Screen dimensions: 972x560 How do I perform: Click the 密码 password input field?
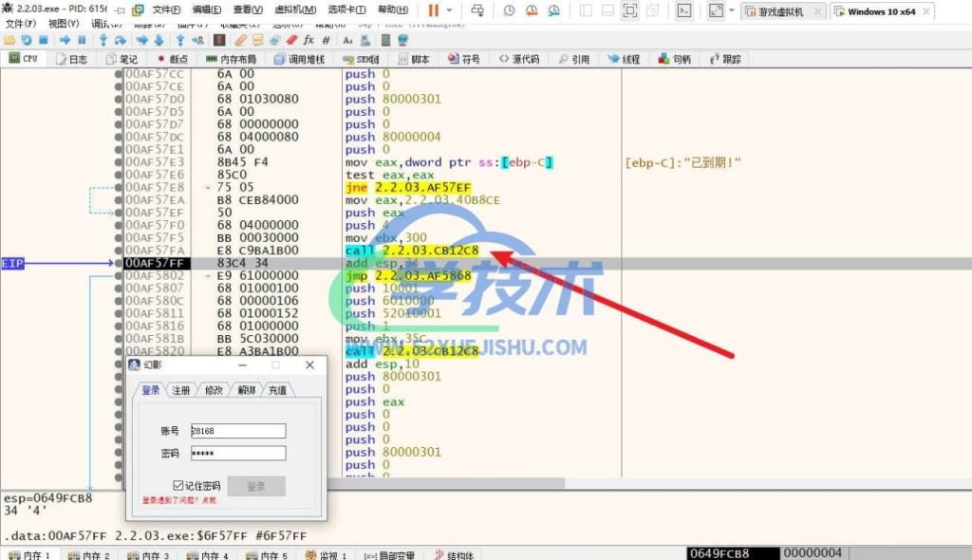point(237,454)
